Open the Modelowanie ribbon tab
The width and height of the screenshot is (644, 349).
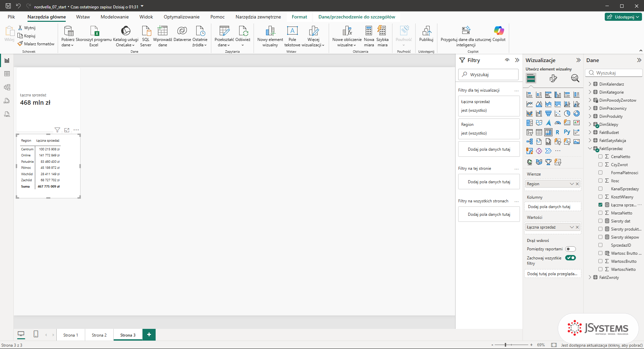pyautogui.click(x=115, y=17)
